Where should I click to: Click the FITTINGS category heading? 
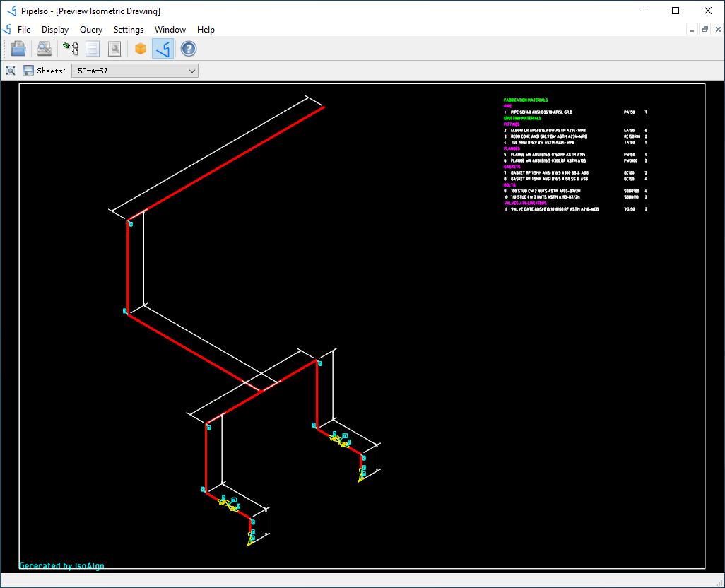pyautogui.click(x=512, y=124)
